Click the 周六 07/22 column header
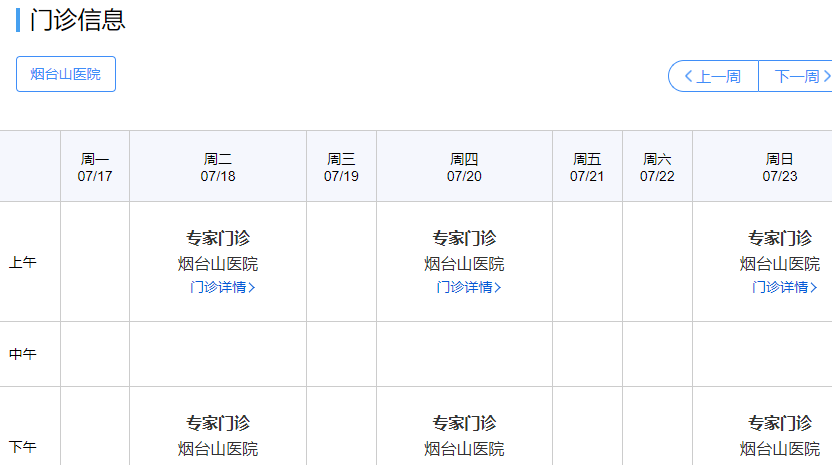832x465 pixels. coord(657,167)
